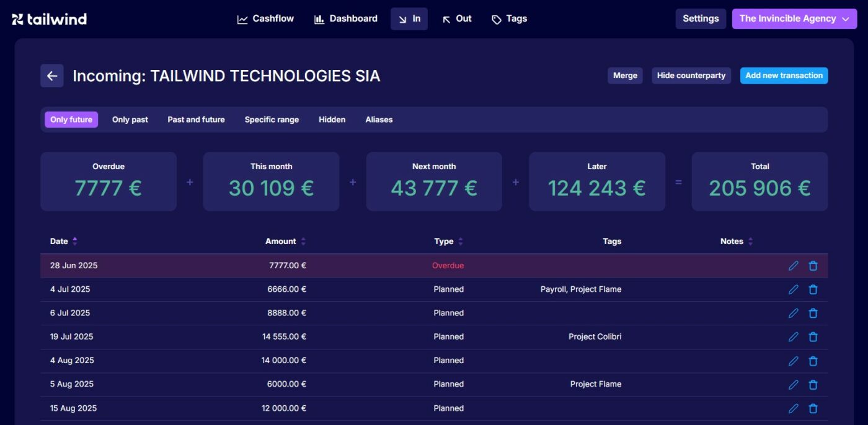
Task: Click the 6666.00 € amount
Action: point(287,289)
